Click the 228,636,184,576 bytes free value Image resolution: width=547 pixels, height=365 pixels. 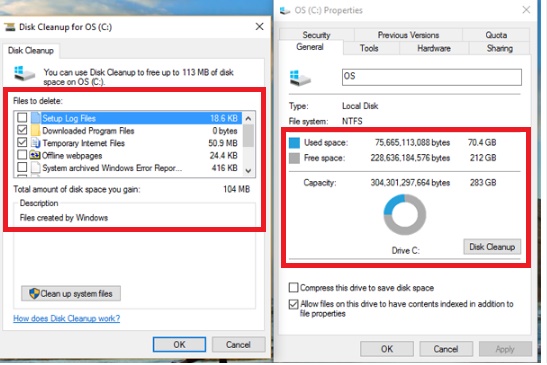tap(410, 158)
